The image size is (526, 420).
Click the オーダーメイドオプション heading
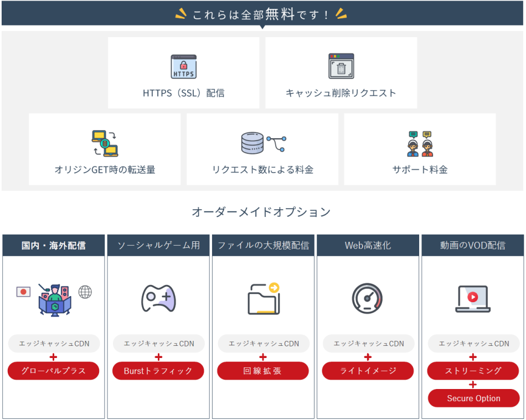click(261, 212)
